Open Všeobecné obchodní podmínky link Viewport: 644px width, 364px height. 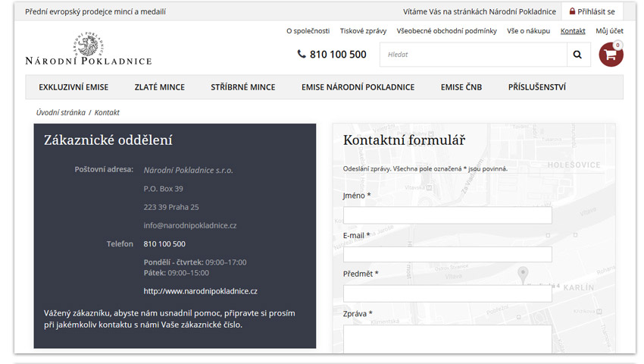446,31
